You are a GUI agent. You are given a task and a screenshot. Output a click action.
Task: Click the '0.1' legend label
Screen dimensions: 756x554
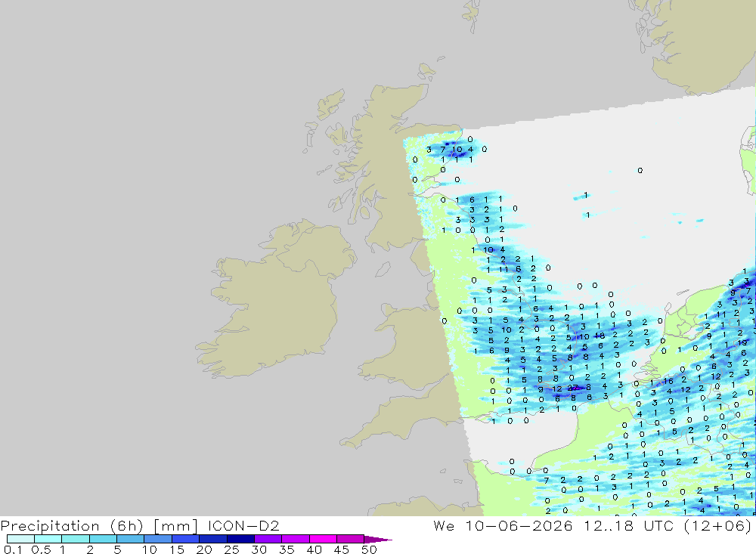tap(13, 549)
